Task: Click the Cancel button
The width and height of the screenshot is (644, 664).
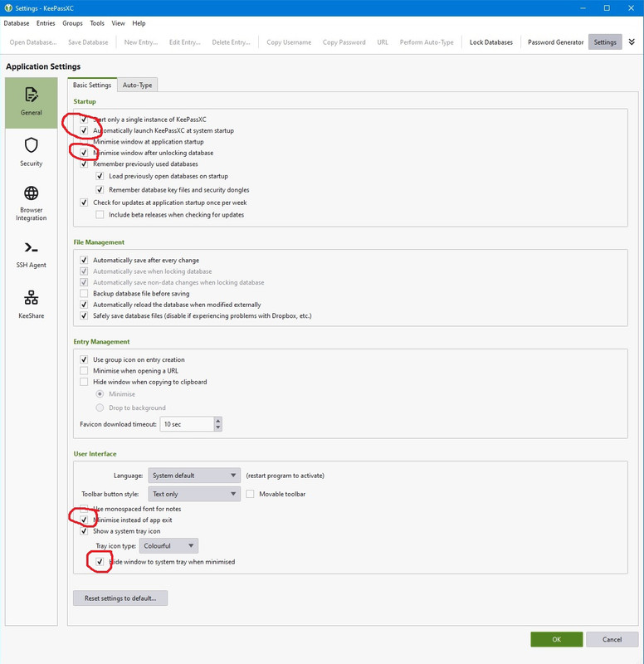Action: click(x=612, y=639)
